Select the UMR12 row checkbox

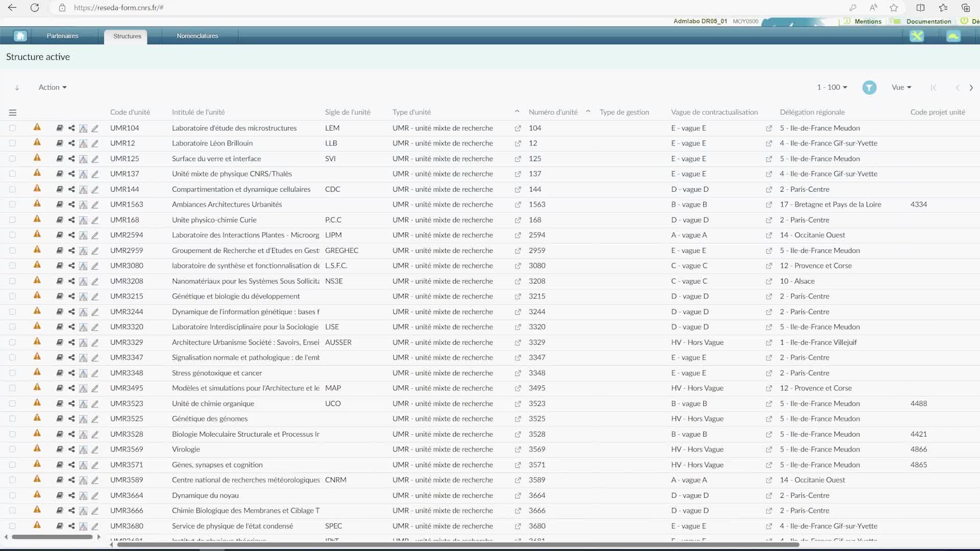tap(12, 143)
